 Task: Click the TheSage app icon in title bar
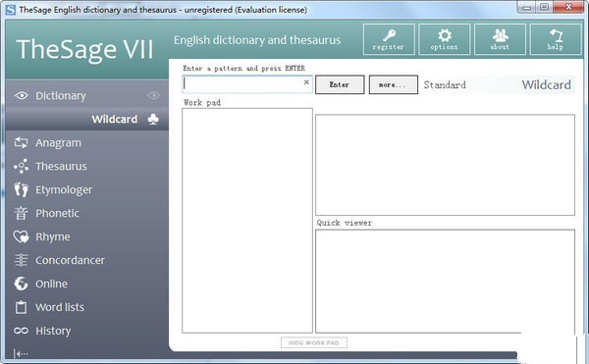click(x=11, y=10)
